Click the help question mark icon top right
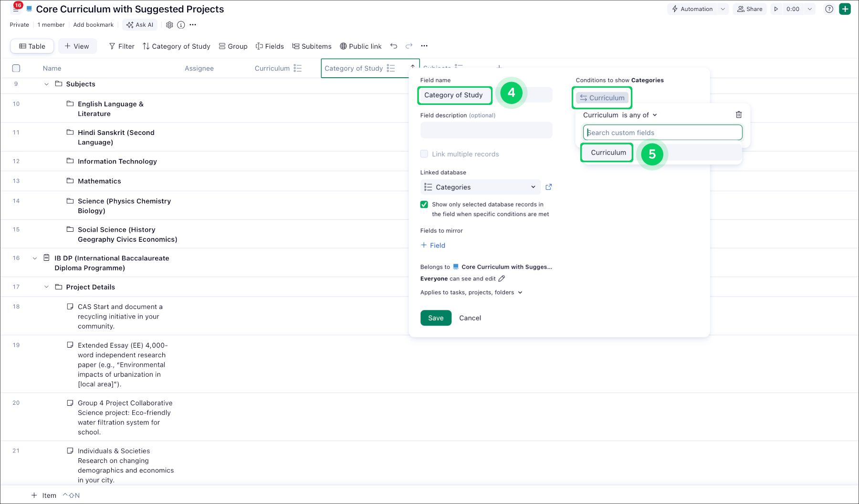The height and width of the screenshot is (504, 859). click(829, 9)
